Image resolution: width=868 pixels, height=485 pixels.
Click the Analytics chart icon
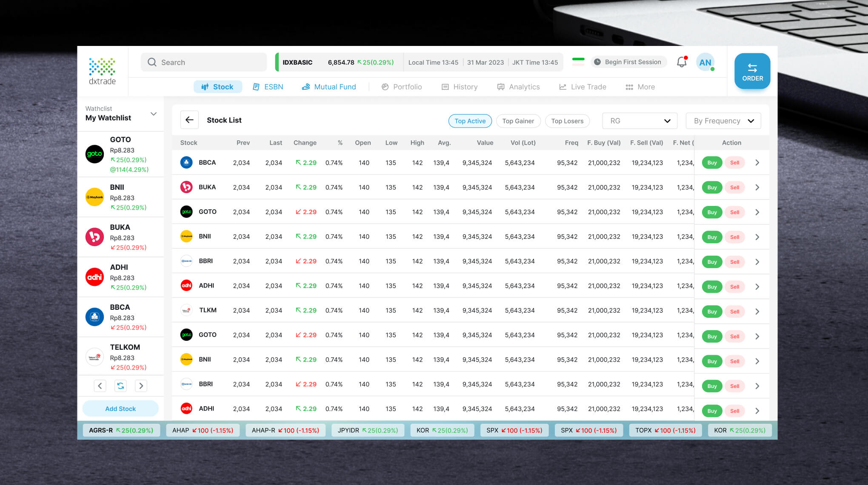501,87
